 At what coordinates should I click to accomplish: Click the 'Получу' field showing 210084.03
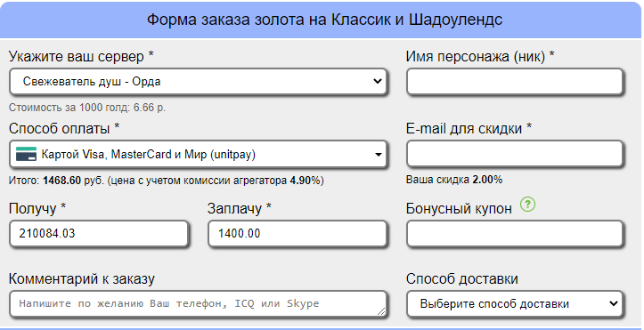[x=99, y=234]
